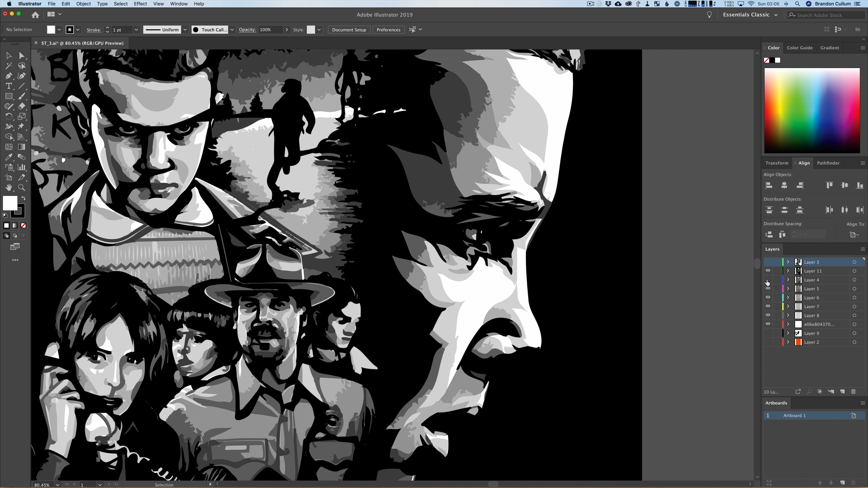868x488 pixels.
Task: Select the Curvature tool
Action: pos(21,76)
